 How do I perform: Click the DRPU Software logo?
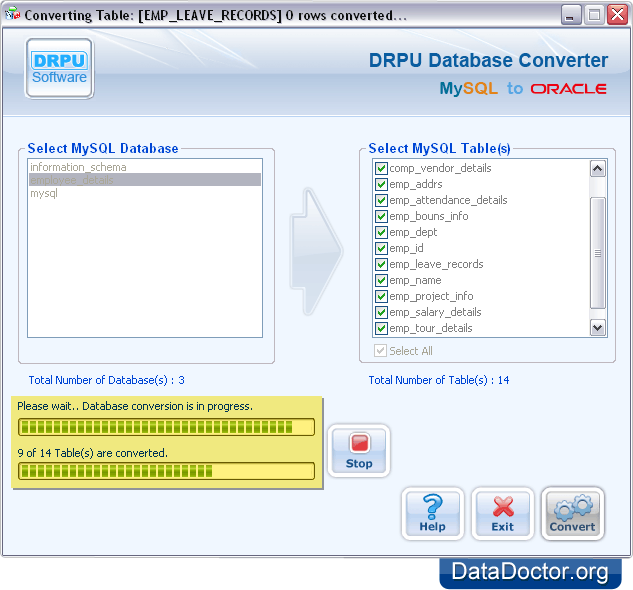pyautogui.click(x=59, y=68)
